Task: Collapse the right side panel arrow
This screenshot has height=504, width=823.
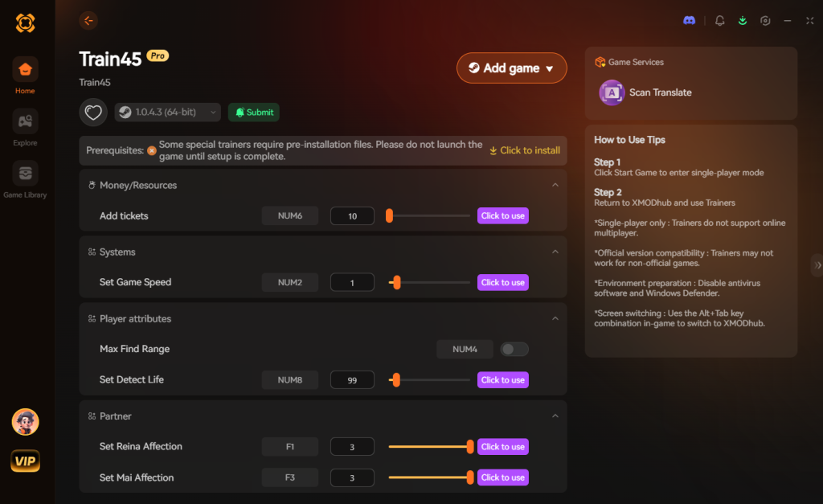Action: 817,265
